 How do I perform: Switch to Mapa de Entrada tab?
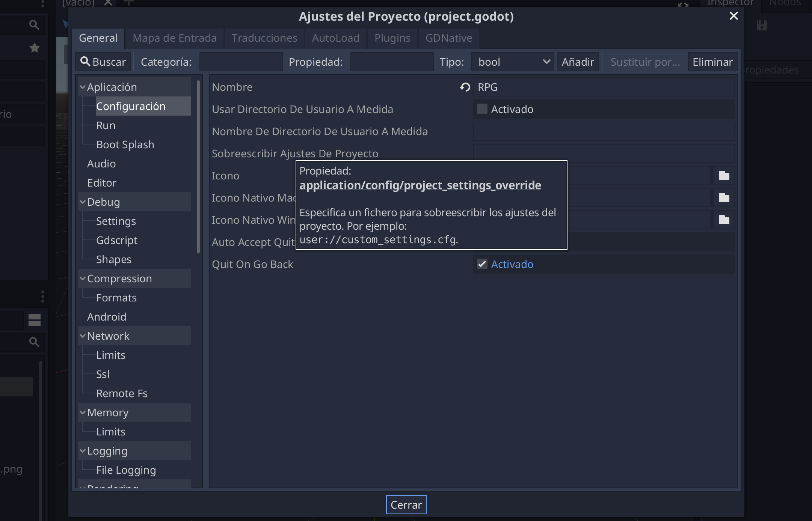click(174, 38)
